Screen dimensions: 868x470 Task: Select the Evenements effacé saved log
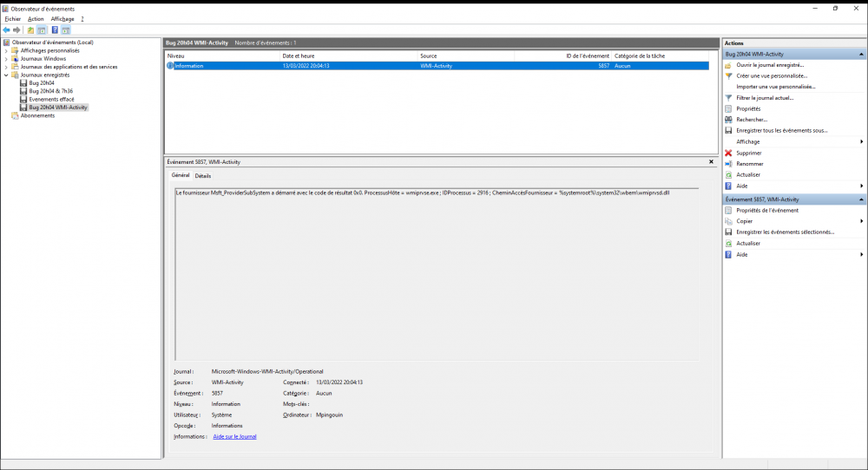(x=51, y=100)
